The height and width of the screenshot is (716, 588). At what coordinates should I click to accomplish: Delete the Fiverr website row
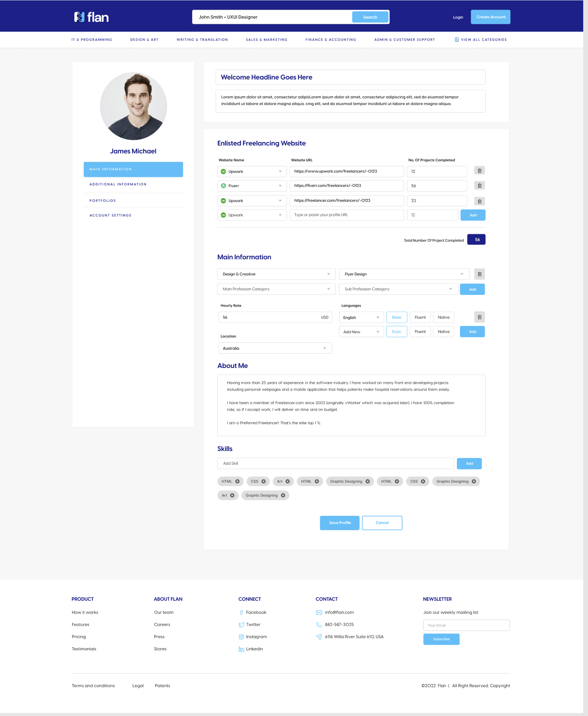pos(479,186)
